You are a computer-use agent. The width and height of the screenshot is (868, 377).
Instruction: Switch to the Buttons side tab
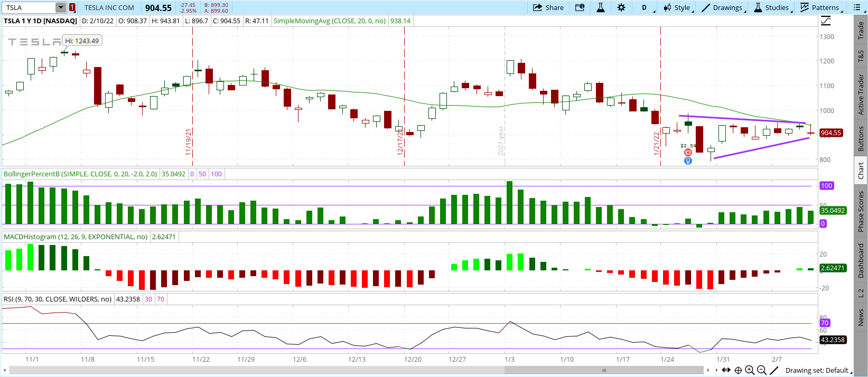click(x=861, y=138)
